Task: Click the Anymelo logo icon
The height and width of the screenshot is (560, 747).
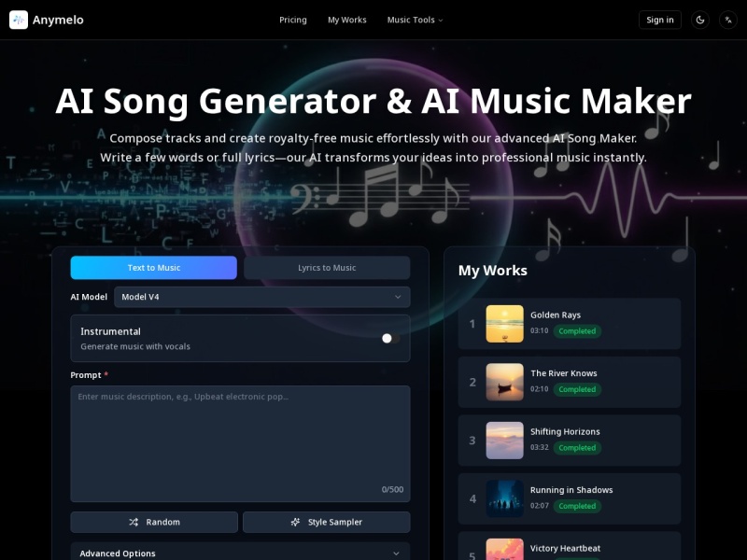Action: [x=19, y=20]
